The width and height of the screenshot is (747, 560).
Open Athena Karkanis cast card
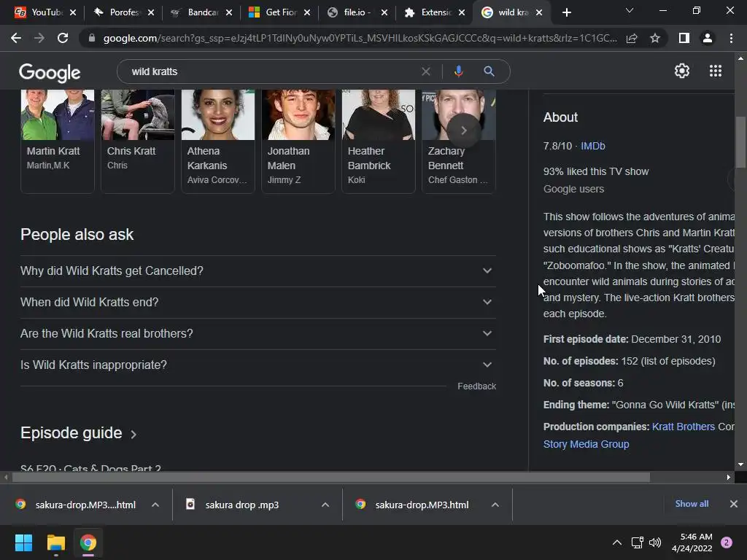[x=217, y=141]
